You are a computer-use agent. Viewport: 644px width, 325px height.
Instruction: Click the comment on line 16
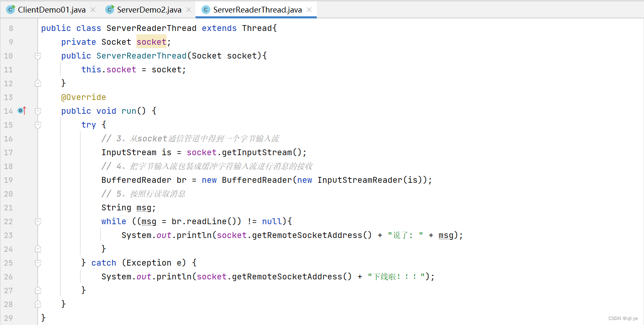click(x=190, y=138)
